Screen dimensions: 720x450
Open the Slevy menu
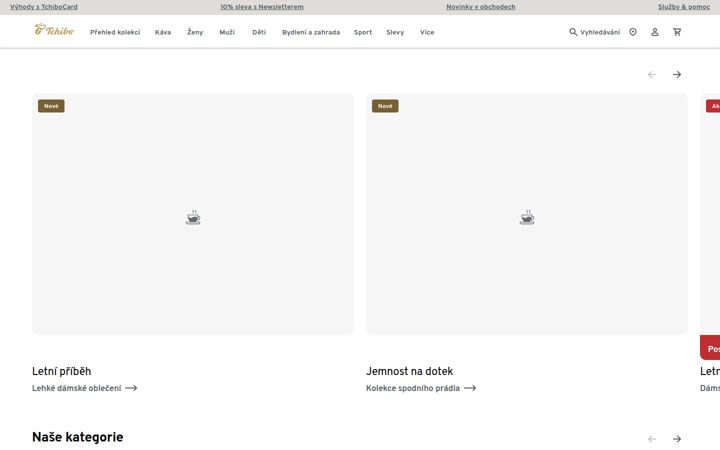pyautogui.click(x=395, y=32)
